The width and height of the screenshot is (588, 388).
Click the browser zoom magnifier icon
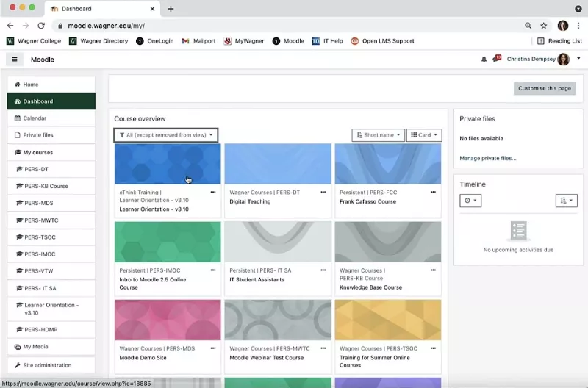click(528, 26)
